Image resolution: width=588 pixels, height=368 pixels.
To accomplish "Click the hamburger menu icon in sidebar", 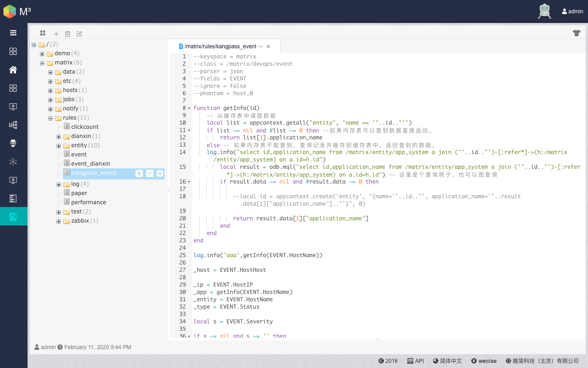I will 13,33.
